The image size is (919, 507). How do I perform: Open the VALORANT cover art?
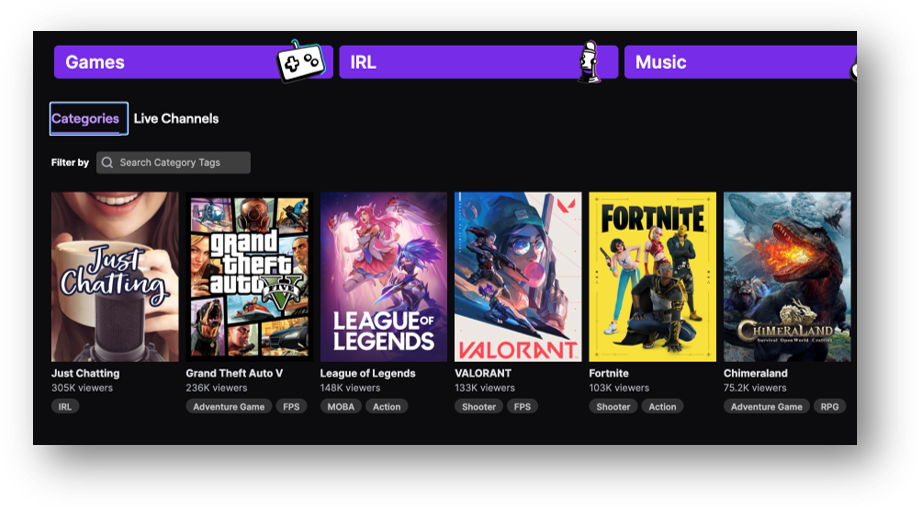[518, 277]
